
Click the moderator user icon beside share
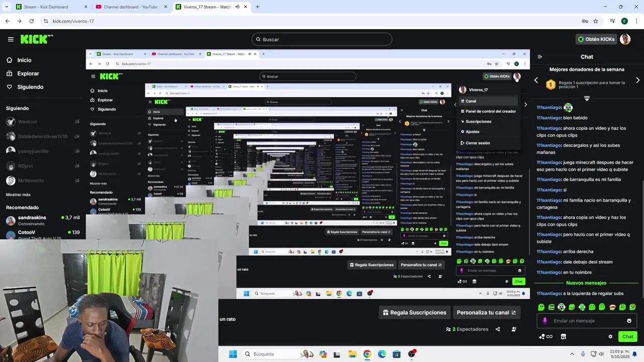point(514,329)
